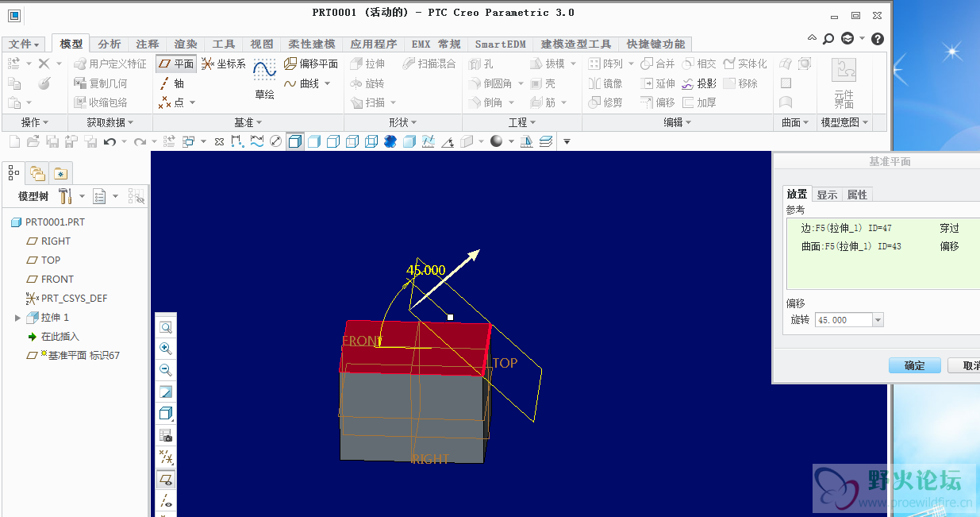Click the Undo arrow in the quick toolbar

(110, 141)
